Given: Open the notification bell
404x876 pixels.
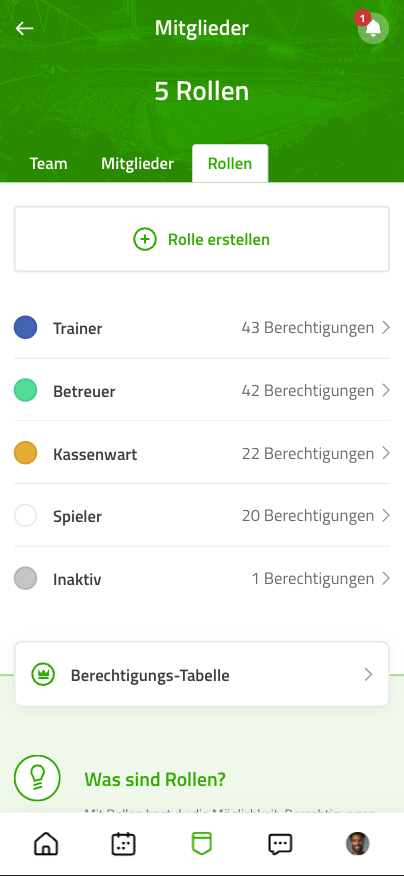Looking at the screenshot, I should point(373,28).
